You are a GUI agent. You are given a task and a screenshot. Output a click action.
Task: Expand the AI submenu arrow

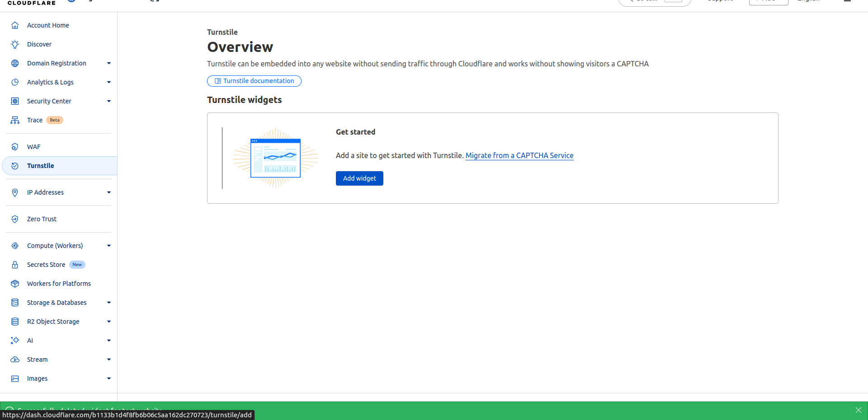coord(109,341)
